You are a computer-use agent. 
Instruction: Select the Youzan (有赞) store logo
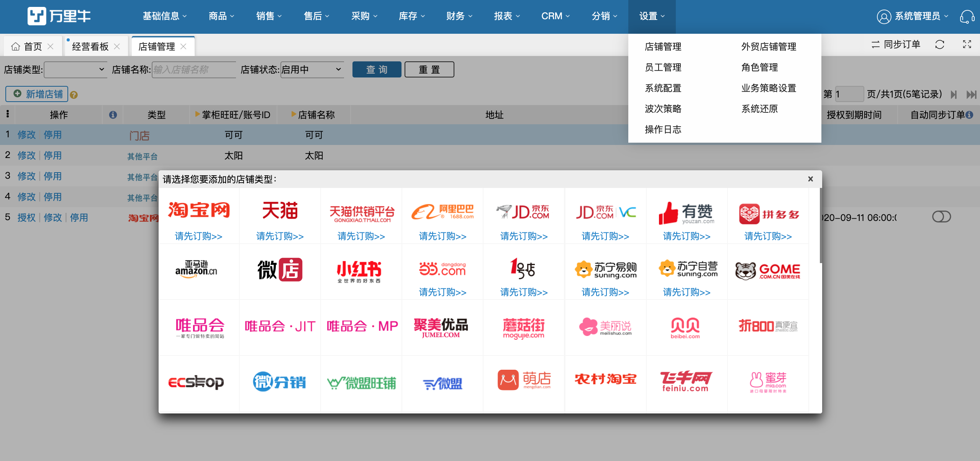686,213
